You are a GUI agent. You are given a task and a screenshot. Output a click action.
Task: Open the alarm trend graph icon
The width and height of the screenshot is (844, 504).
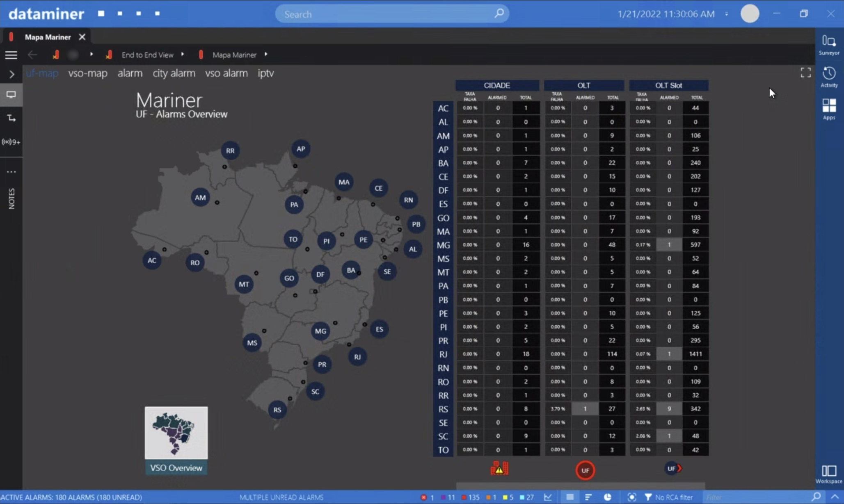[548, 497]
